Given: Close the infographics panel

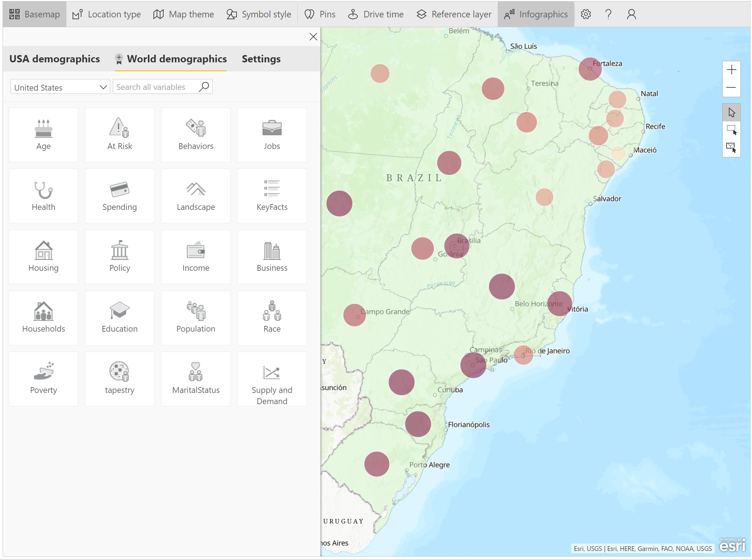Looking at the screenshot, I should (x=313, y=37).
